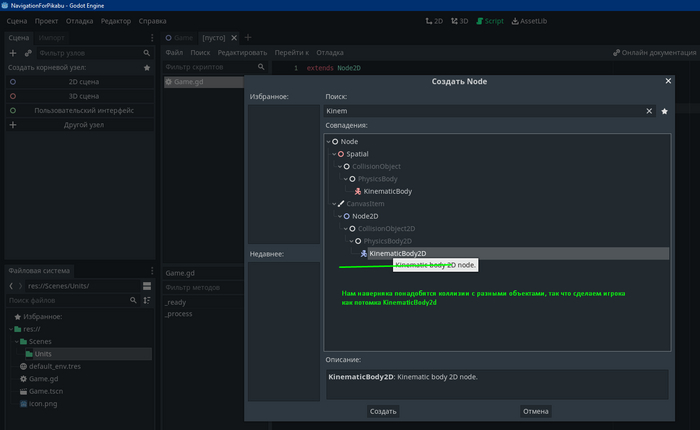Select Game.tscn in the file system
The height and width of the screenshot is (430, 700).
(x=46, y=392)
